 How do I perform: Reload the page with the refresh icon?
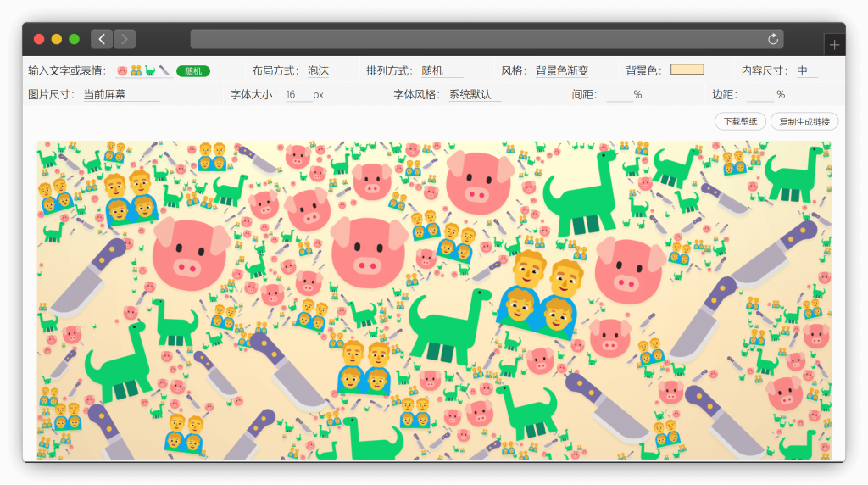click(x=773, y=39)
